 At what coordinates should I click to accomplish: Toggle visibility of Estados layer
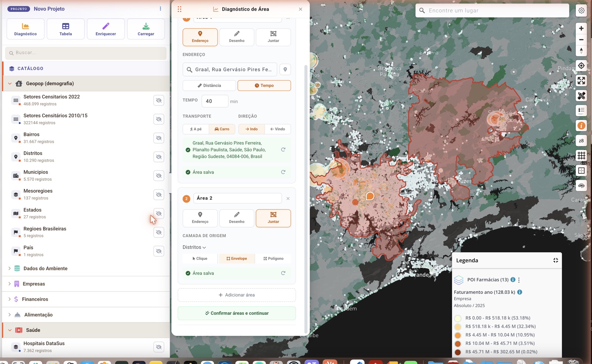(159, 213)
